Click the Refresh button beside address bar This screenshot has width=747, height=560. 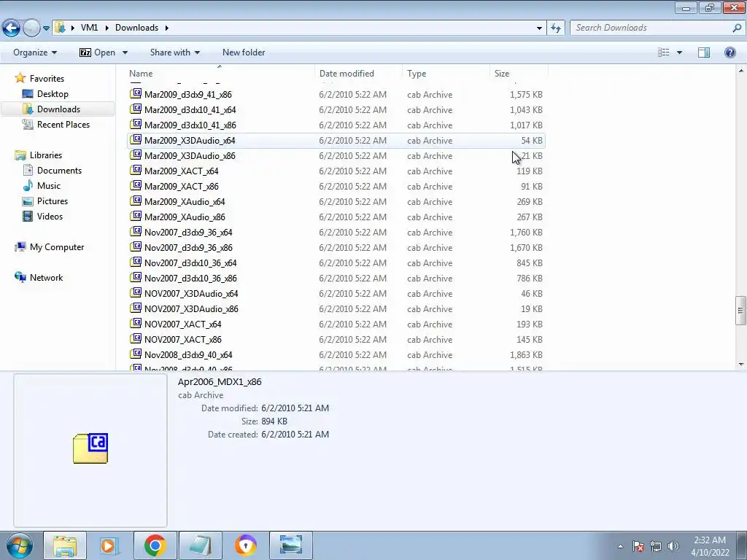point(555,28)
